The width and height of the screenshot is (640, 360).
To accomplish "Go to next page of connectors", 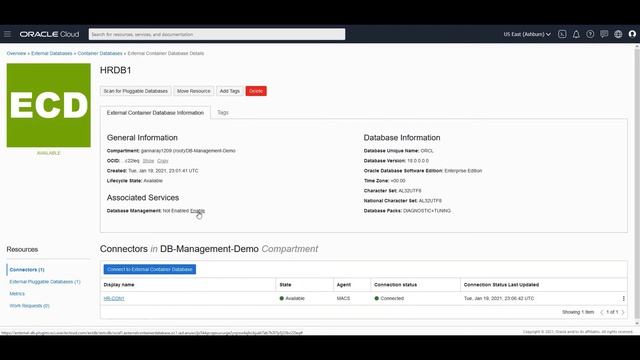I will tap(623, 312).
